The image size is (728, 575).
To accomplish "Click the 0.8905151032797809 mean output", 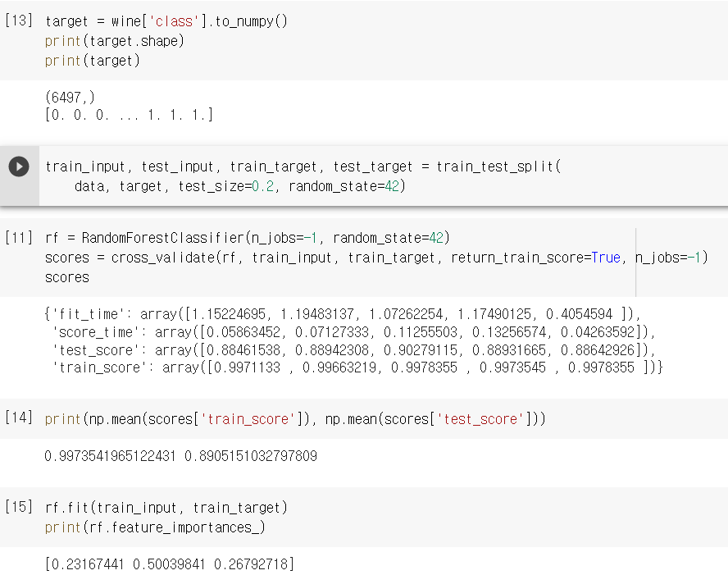I will 251,456.
